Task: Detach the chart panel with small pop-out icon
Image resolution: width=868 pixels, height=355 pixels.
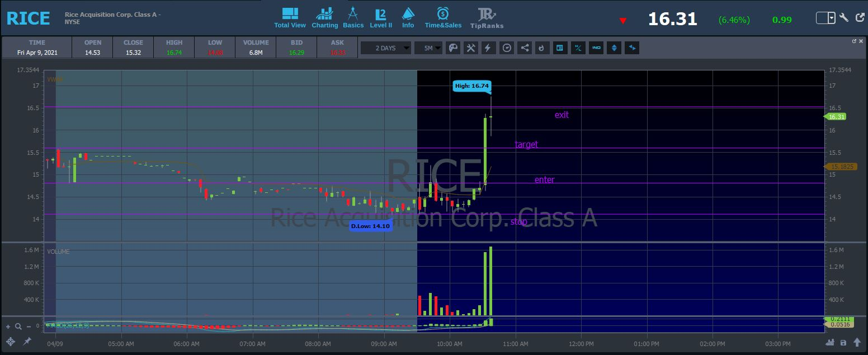Action: (854, 41)
